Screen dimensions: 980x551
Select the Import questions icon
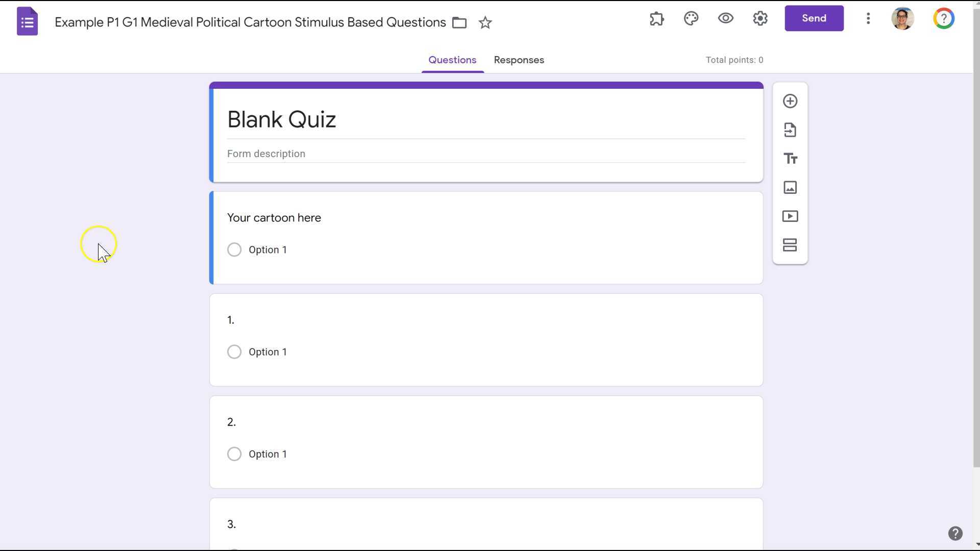click(790, 130)
